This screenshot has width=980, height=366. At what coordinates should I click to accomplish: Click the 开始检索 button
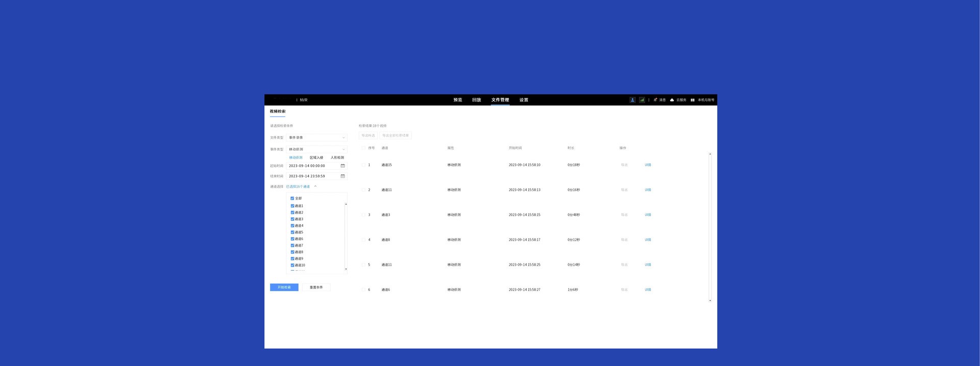[x=284, y=287]
